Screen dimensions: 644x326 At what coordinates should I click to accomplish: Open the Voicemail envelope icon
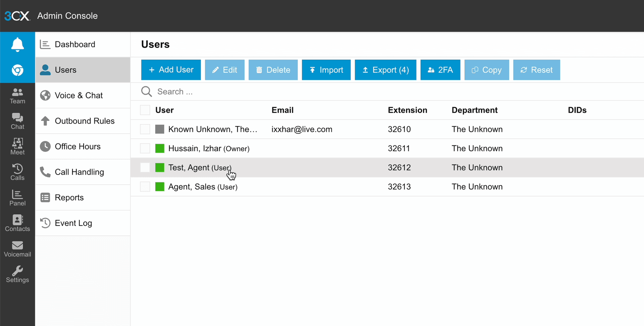[x=17, y=247]
